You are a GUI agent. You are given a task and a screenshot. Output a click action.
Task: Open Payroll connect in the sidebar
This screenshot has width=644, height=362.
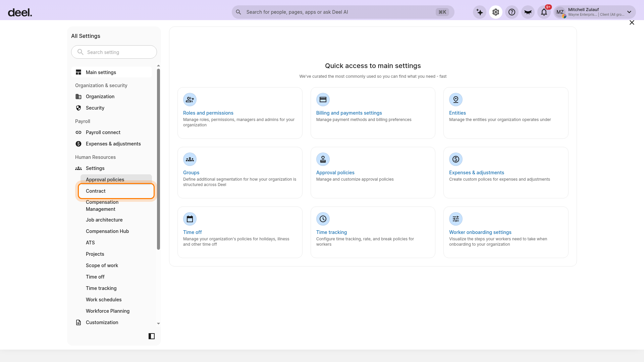[x=111, y=132]
